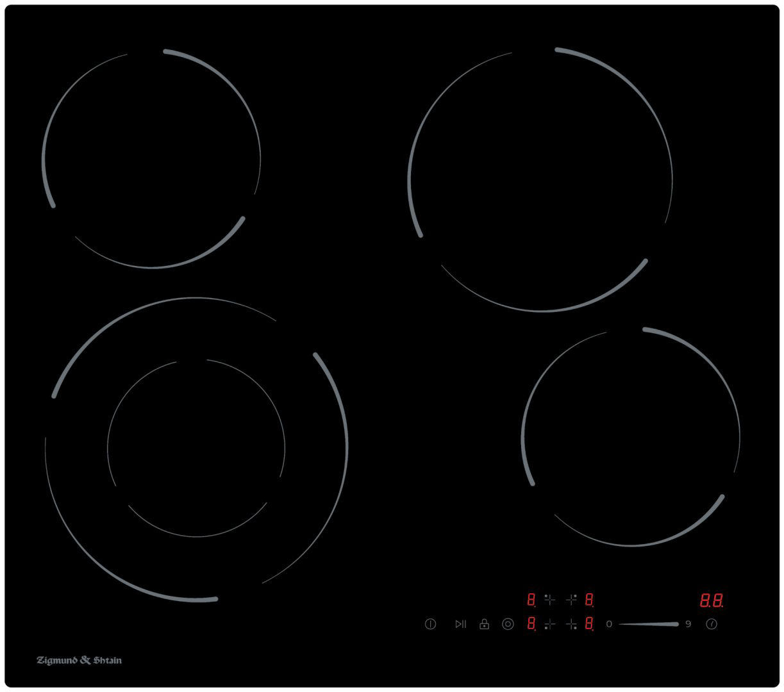Select the front-left zone selector icon

(549, 624)
